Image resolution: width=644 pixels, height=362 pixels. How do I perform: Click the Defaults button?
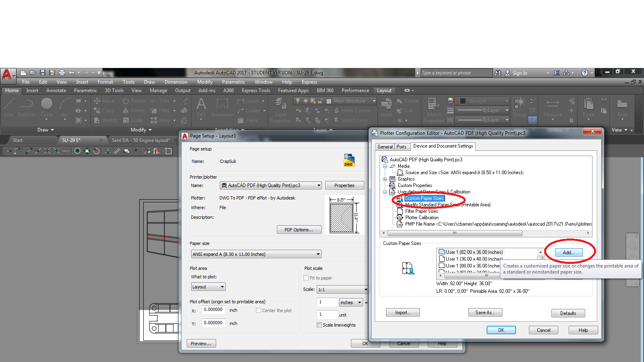point(568,313)
